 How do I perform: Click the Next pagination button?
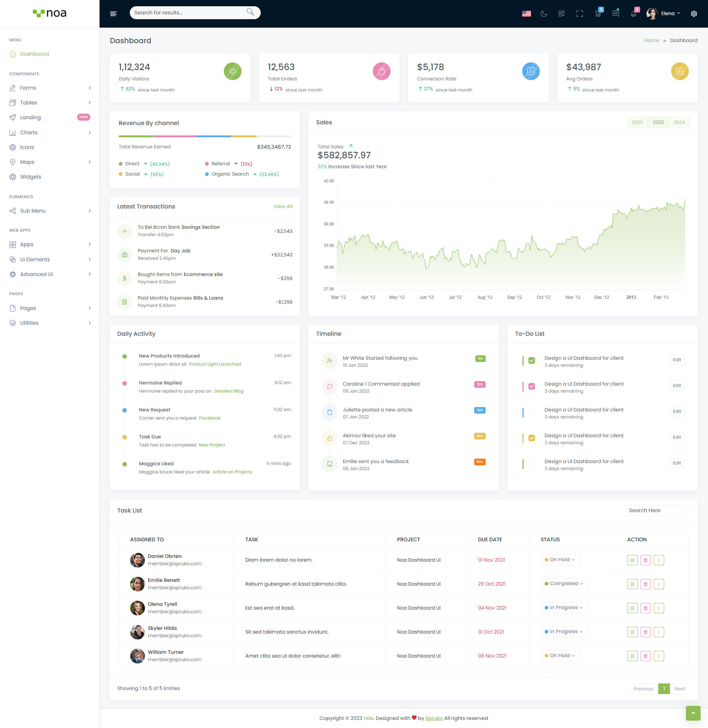[x=679, y=689]
